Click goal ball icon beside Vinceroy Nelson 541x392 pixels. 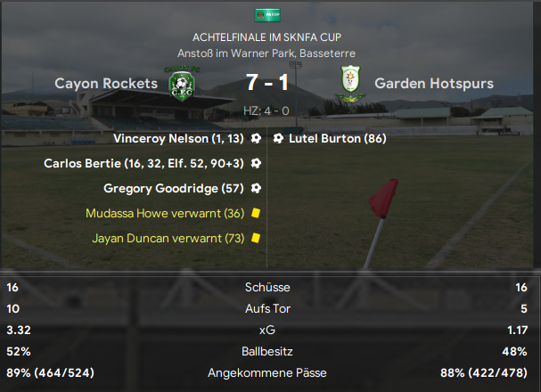(x=256, y=138)
